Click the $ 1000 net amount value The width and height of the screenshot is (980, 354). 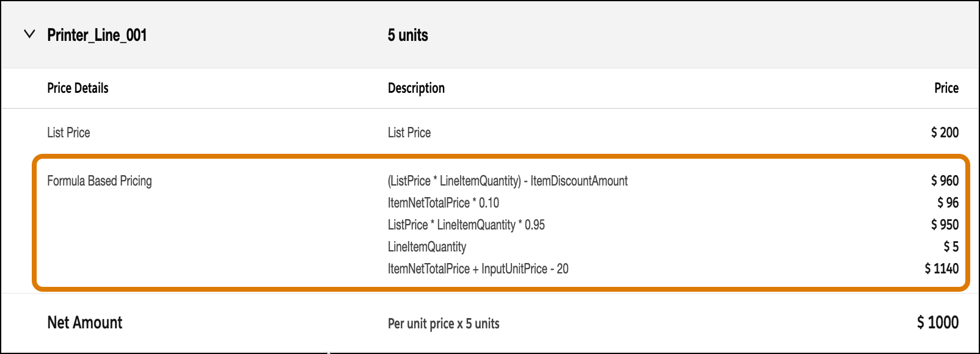tap(938, 322)
